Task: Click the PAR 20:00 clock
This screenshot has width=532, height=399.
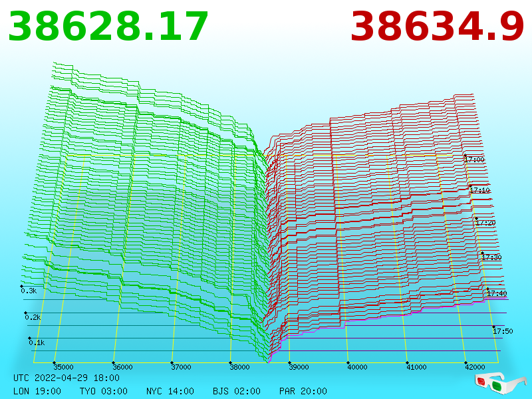Action: click(303, 391)
